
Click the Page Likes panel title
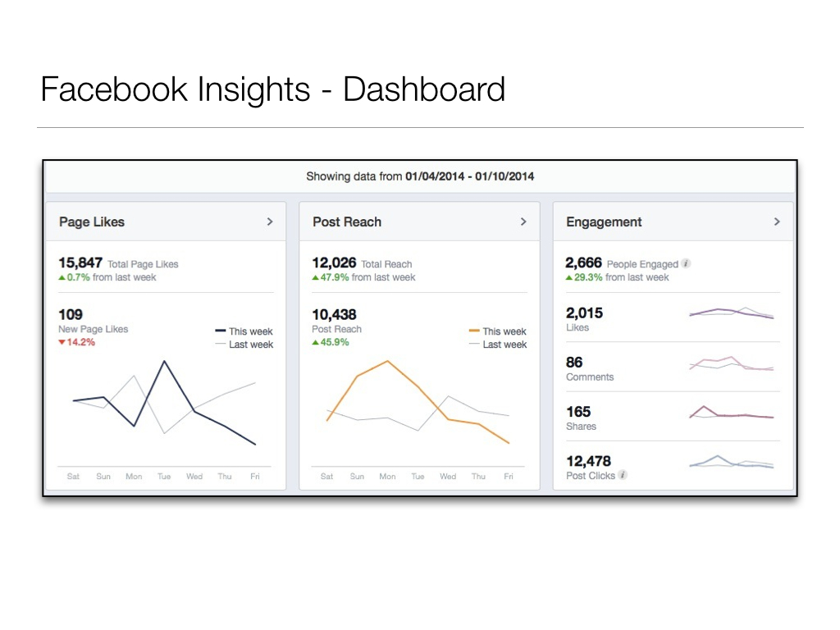(x=92, y=222)
